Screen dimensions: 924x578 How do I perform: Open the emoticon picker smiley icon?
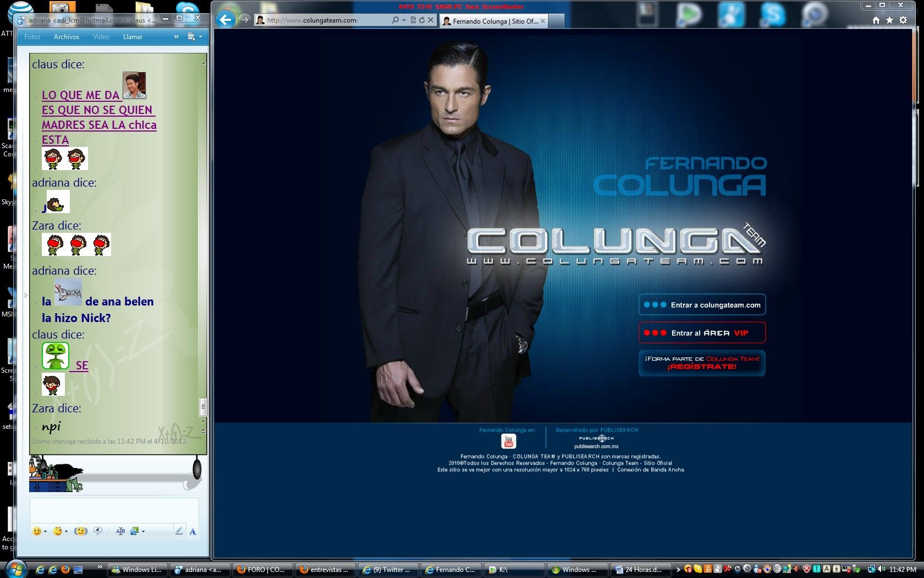coord(37,531)
